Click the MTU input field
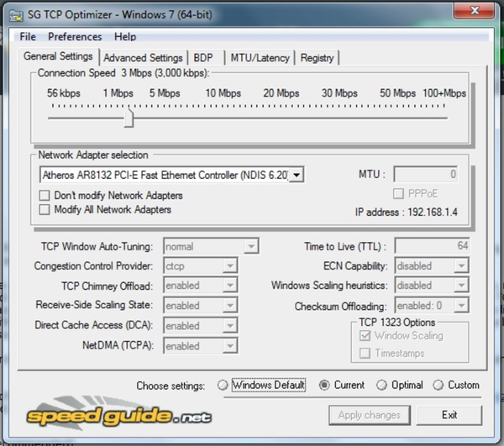 426,175
